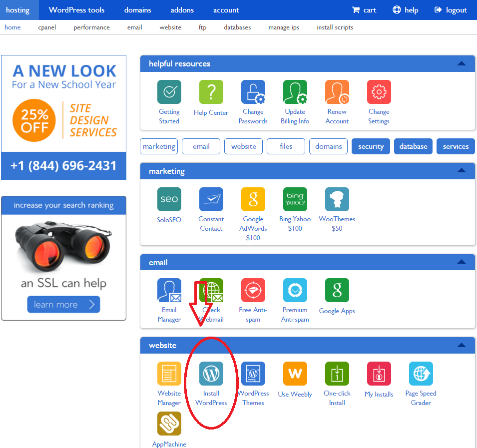Screen dimensions: 477x448
Task: Open the Update Billing Info icon
Action: pos(295,92)
